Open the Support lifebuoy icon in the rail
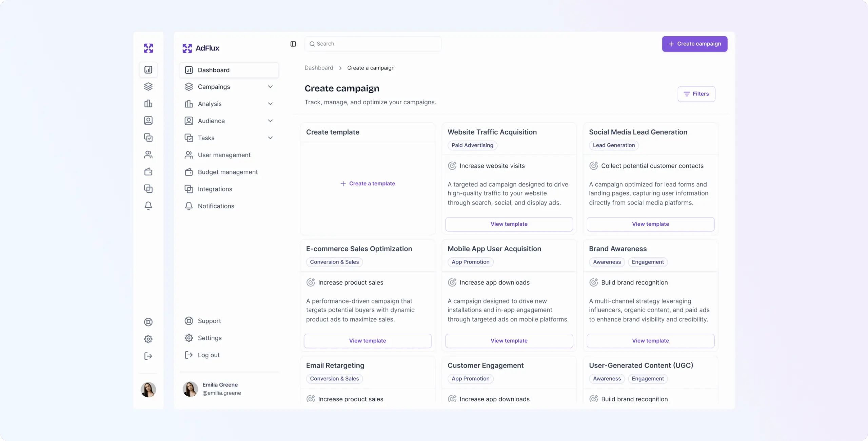The width and height of the screenshot is (868, 441). click(148, 322)
